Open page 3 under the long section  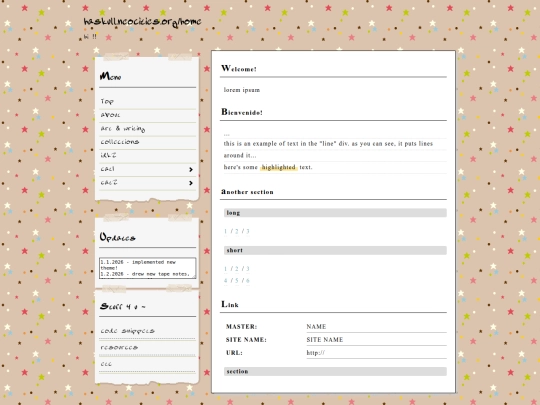[248, 231]
